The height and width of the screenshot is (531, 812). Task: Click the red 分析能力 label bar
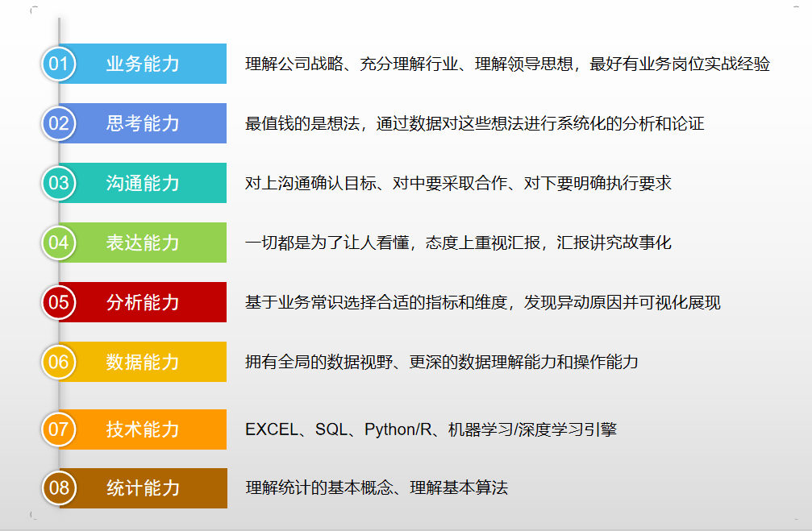coord(143,302)
